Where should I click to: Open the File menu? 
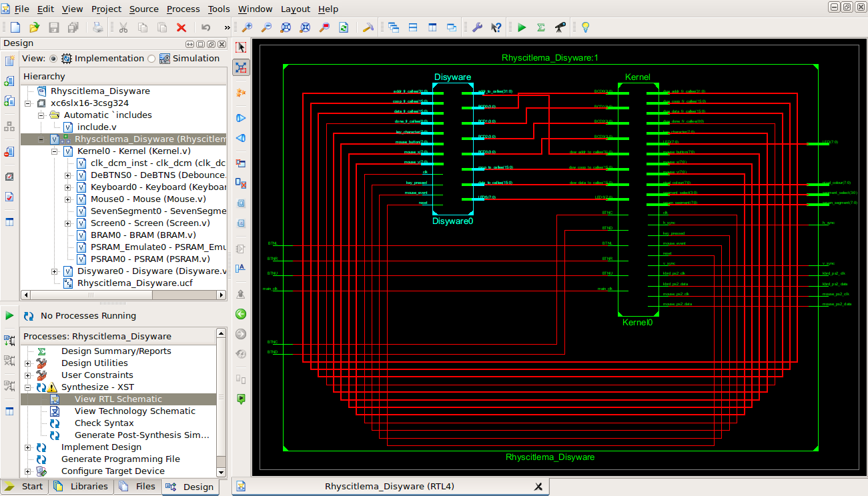click(21, 9)
